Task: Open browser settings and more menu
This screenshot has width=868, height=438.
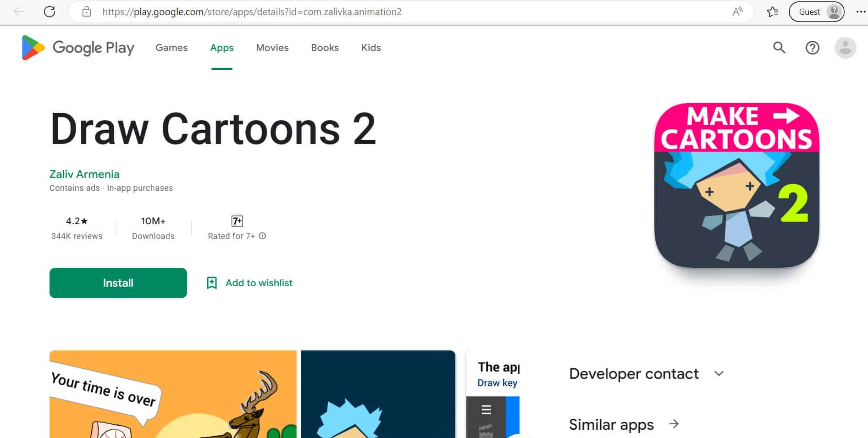Action: (x=861, y=12)
